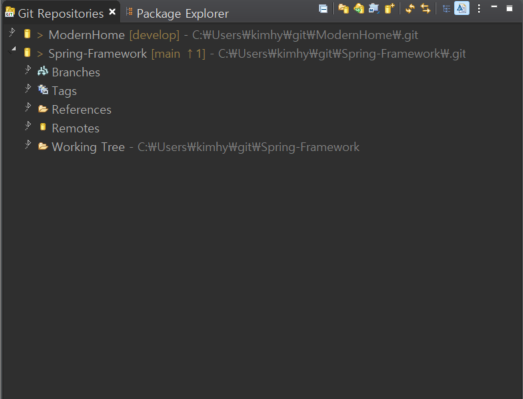Click Create new Git repository icon with plus
Viewport: 523px width, 399px height.
coord(390,8)
